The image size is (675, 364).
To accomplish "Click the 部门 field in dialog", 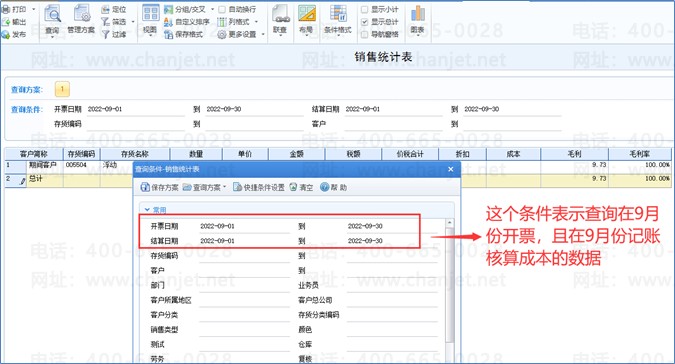I will click(245, 286).
